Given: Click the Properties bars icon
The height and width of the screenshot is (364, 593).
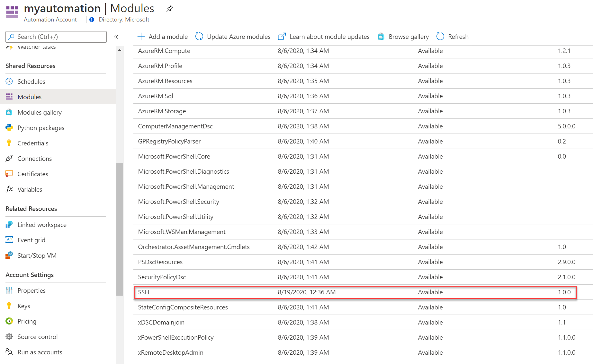Looking at the screenshot, I should [9, 290].
